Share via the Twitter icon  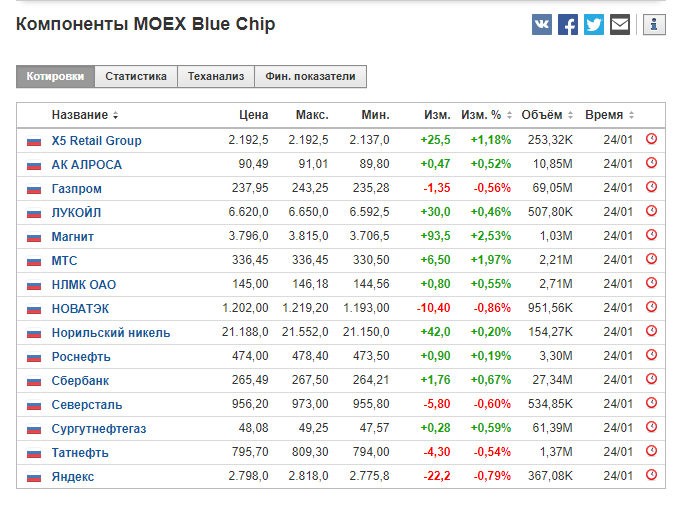point(594,25)
